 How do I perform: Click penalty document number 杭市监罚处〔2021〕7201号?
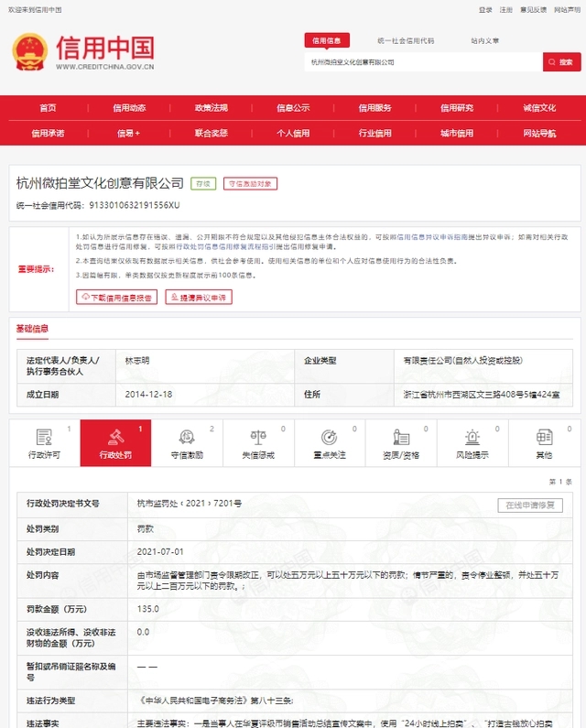[189, 504]
